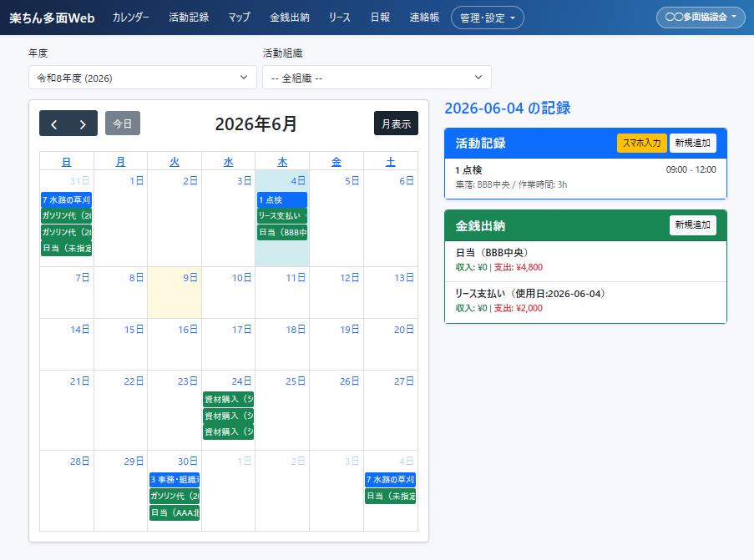Open ガソリン代 event on 30日
The height and width of the screenshot is (560, 754).
pos(175,496)
